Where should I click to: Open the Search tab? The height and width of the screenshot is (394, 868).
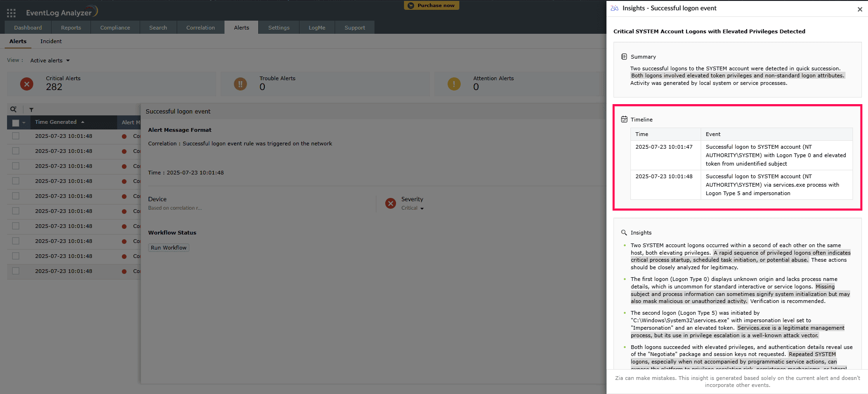(x=158, y=28)
